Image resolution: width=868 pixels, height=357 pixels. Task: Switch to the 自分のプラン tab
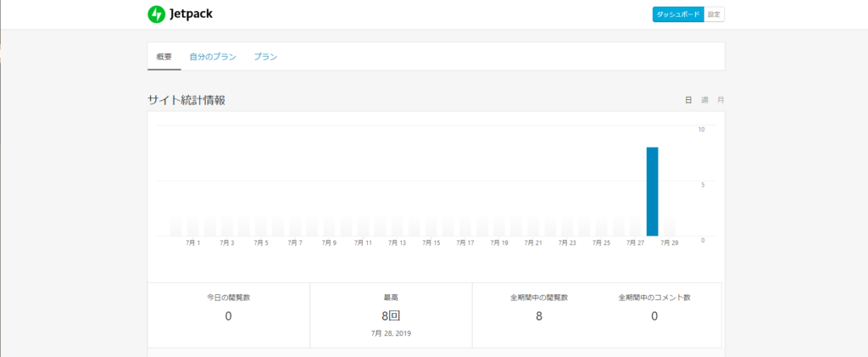coord(213,57)
